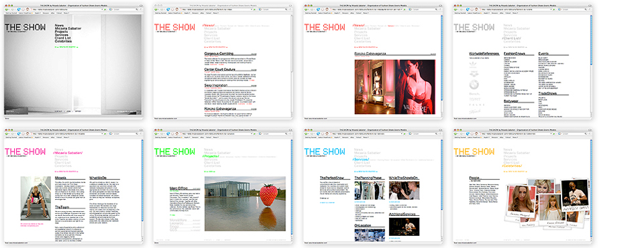644x248 pixels.
Task: Click the Events heading in the Client List window
Action: coord(544,54)
